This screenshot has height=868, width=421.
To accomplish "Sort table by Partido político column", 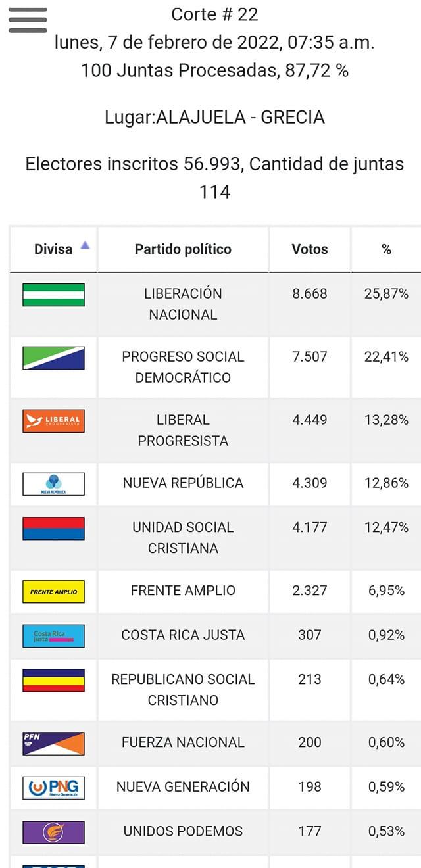I will tap(183, 249).
